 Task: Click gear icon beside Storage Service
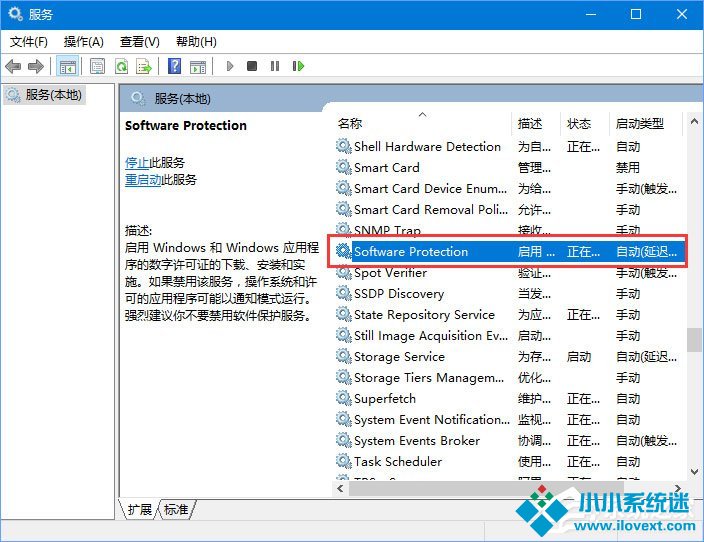click(x=343, y=357)
